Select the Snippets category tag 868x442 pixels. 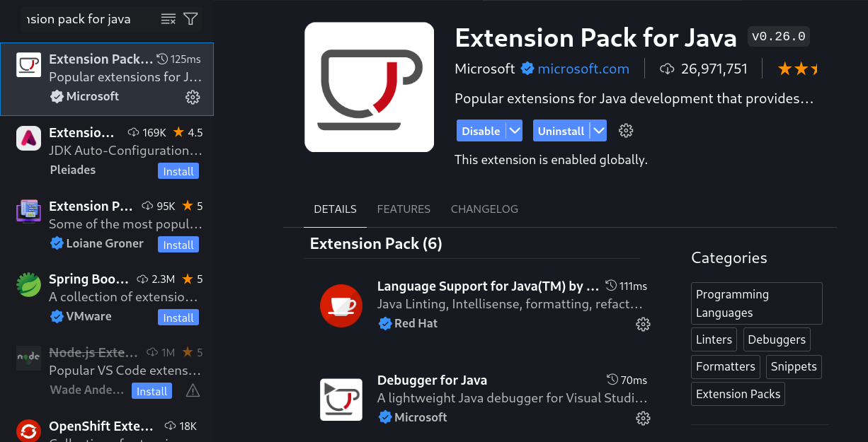coord(794,366)
